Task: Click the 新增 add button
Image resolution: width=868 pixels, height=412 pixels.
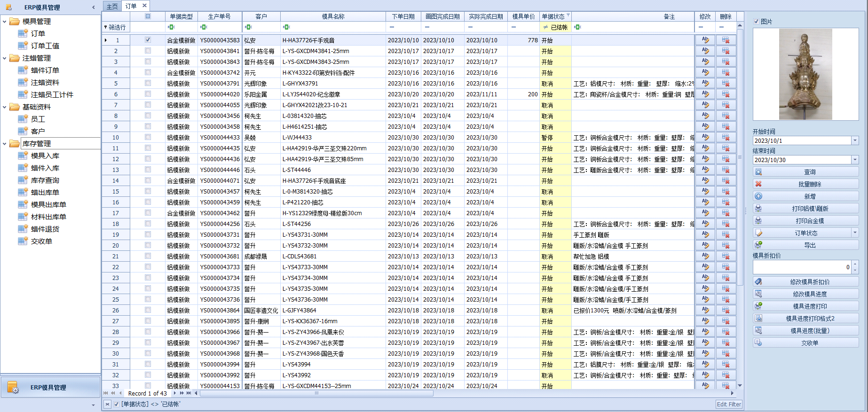Action: (805, 196)
